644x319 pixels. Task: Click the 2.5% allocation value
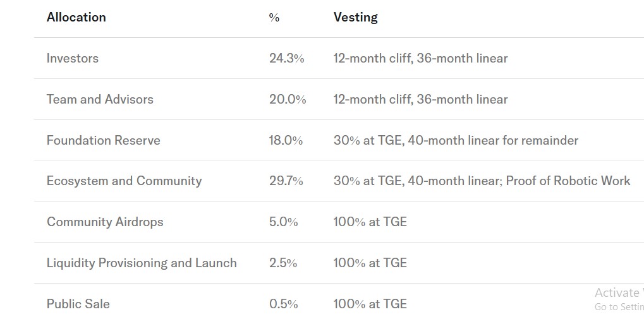(x=283, y=263)
